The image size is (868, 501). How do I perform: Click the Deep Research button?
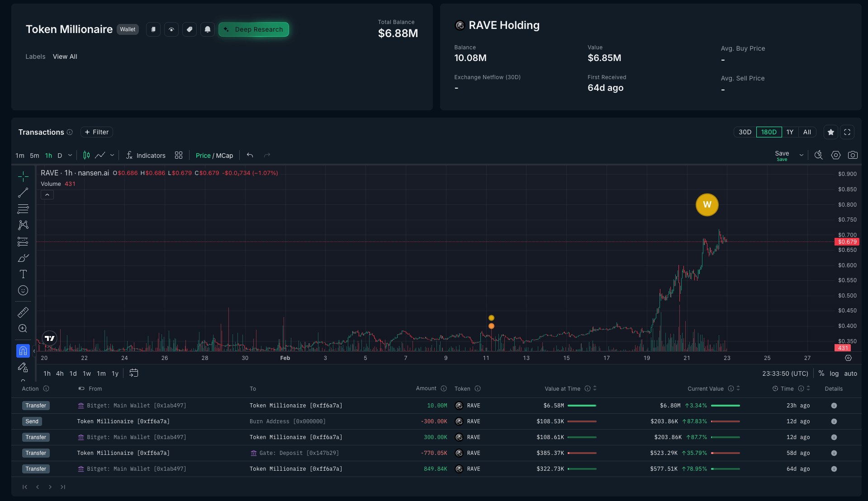[254, 29]
